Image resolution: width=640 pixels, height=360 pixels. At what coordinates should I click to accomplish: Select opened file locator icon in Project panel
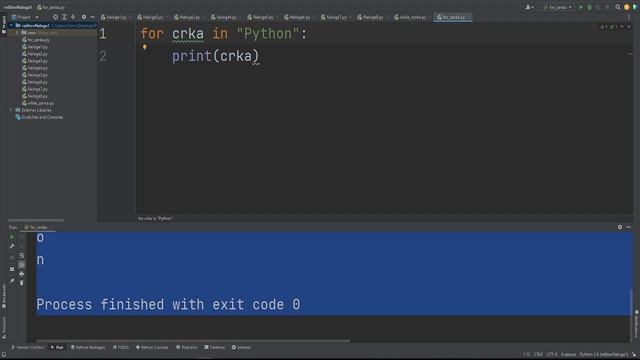[x=56, y=17]
